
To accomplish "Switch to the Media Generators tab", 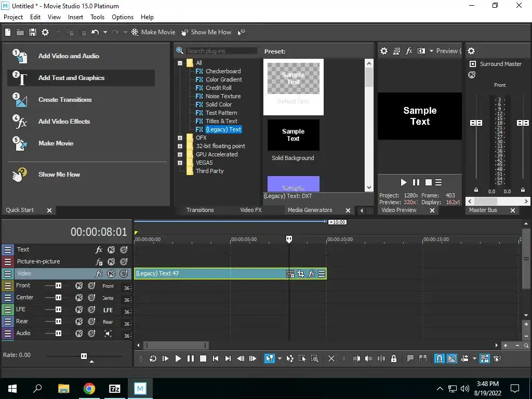I will click(x=310, y=210).
